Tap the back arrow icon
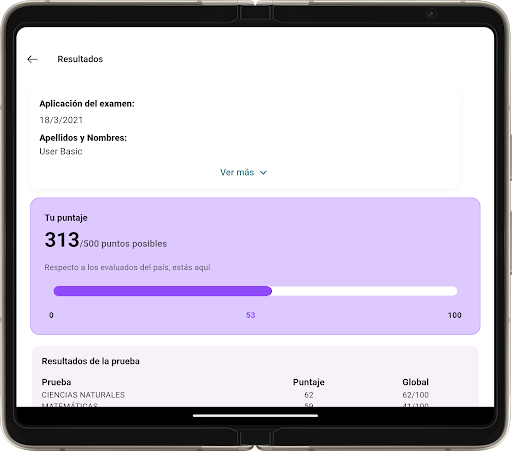512x451 pixels. tap(32, 59)
